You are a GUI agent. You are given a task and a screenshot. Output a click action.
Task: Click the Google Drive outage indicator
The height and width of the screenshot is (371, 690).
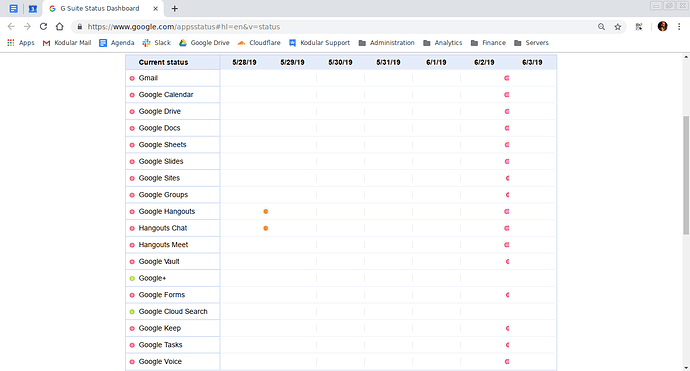click(507, 111)
